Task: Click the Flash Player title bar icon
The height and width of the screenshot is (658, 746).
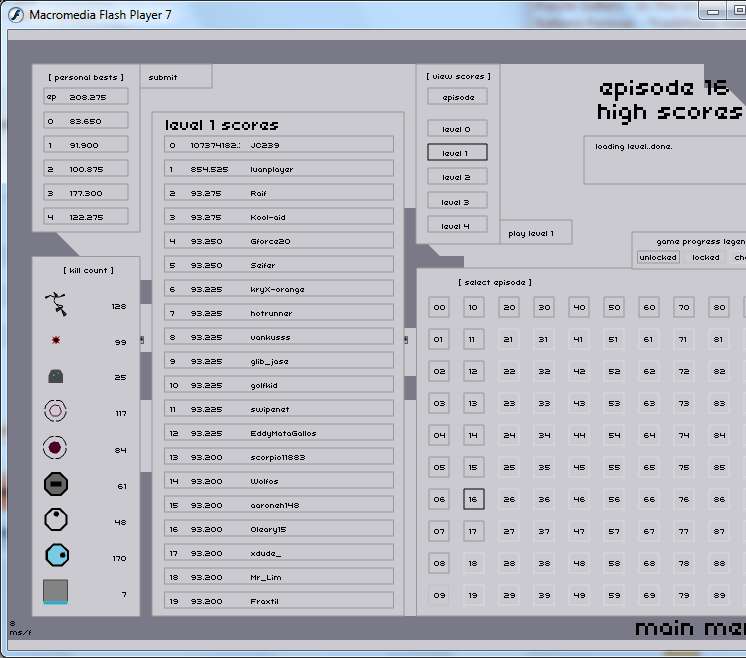Action: [16, 14]
